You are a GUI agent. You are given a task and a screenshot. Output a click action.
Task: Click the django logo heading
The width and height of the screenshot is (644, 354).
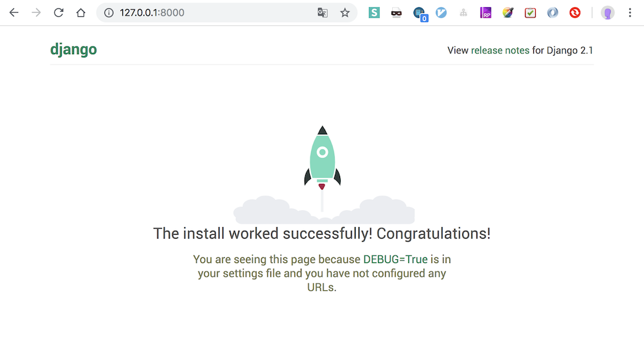[x=73, y=50]
